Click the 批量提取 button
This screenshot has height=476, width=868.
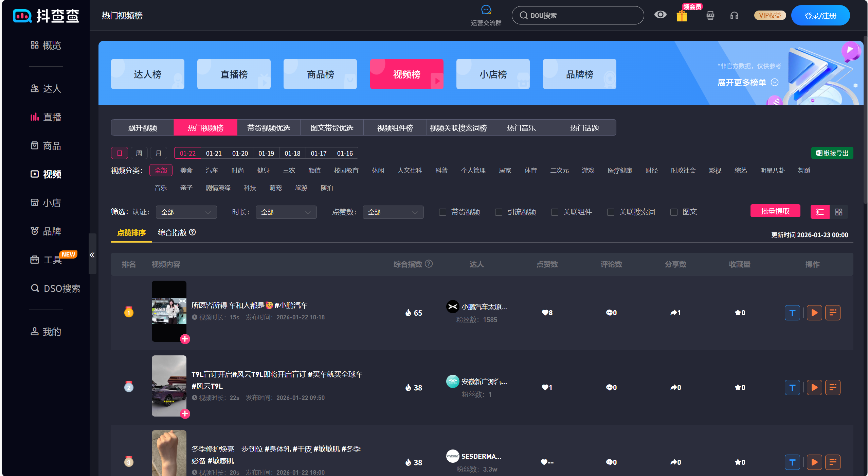775,211
